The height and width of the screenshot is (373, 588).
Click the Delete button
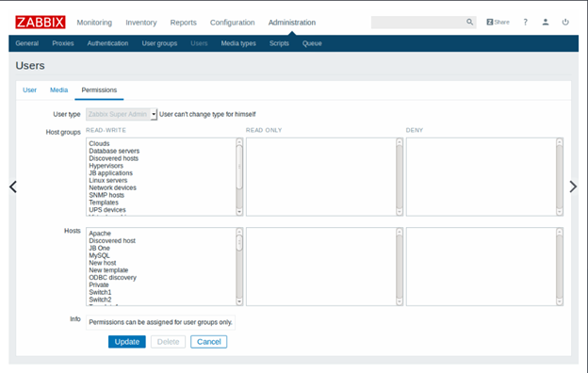click(168, 342)
